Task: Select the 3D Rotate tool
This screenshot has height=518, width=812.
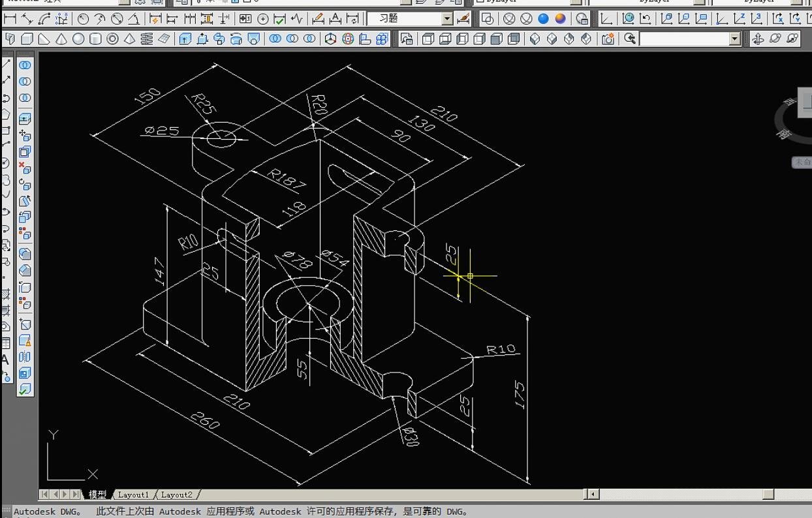Action: [x=348, y=39]
